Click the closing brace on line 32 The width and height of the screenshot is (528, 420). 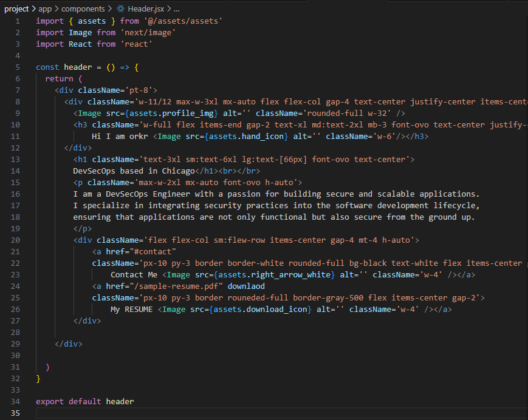click(x=38, y=379)
